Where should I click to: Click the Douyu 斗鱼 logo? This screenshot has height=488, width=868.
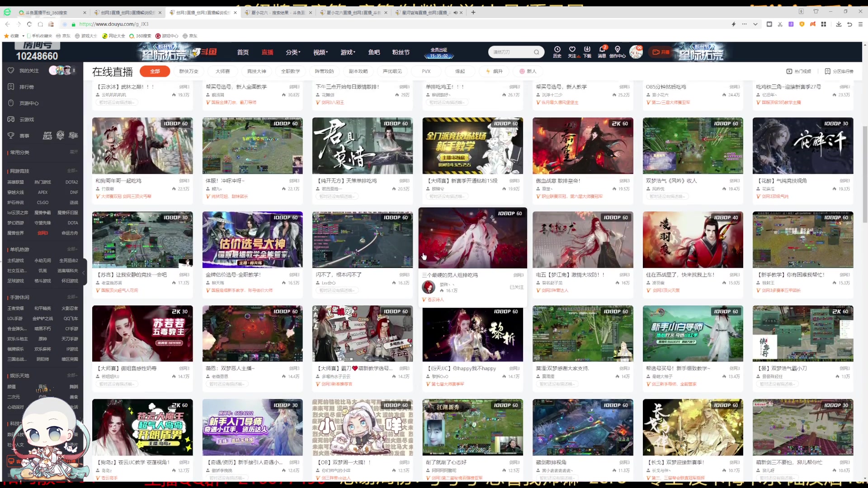point(204,52)
